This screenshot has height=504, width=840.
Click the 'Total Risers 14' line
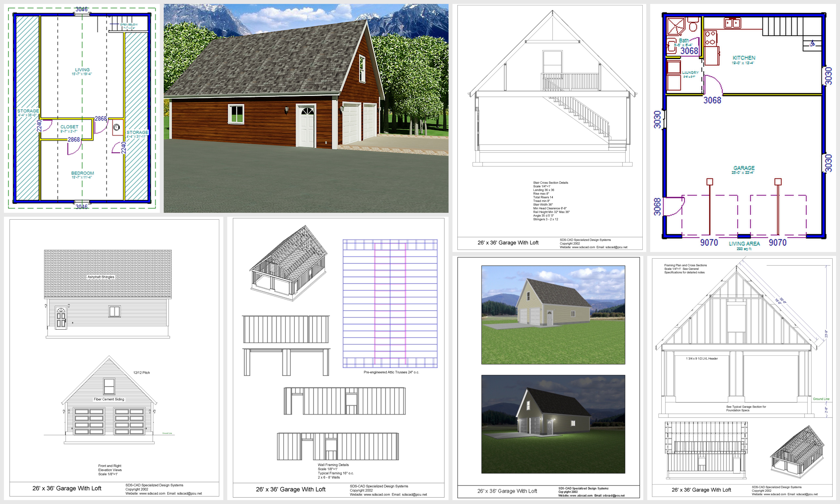(x=543, y=197)
